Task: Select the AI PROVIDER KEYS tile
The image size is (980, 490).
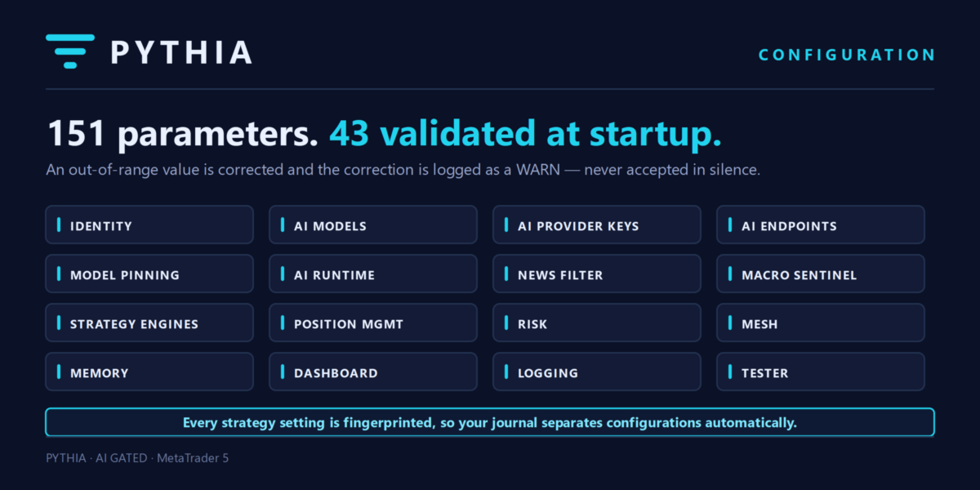Action: [x=597, y=225]
